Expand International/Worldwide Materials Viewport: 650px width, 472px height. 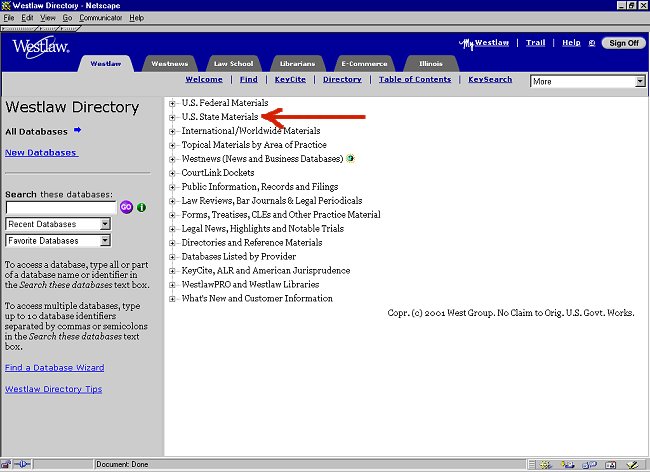[172, 131]
